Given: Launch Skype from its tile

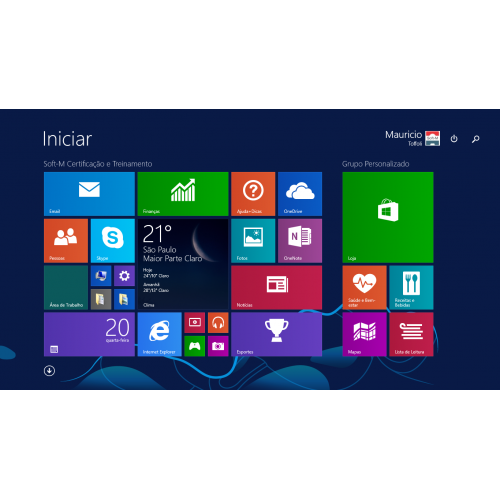Looking at the screenshot, I should coord(113,241).
